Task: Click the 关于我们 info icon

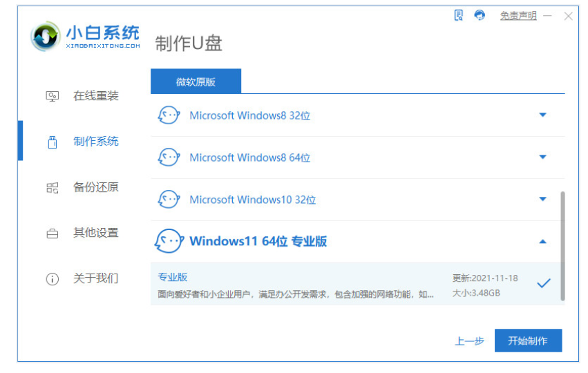Action: pos(53,279)
